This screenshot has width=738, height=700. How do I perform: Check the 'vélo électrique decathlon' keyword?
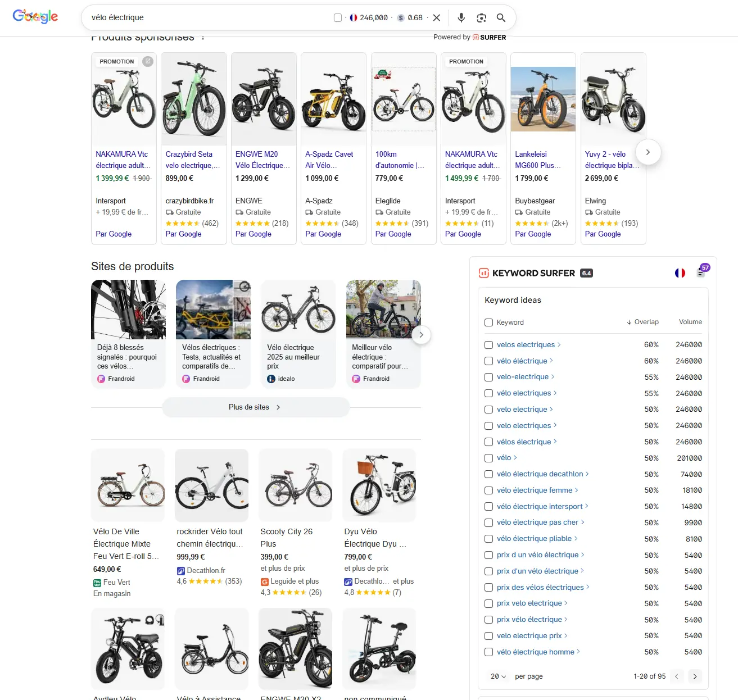[x=488, y=474]
